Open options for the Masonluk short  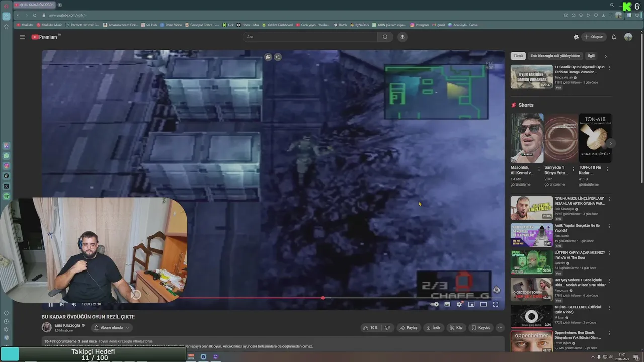pyautogui.click(x=539, y=169)
